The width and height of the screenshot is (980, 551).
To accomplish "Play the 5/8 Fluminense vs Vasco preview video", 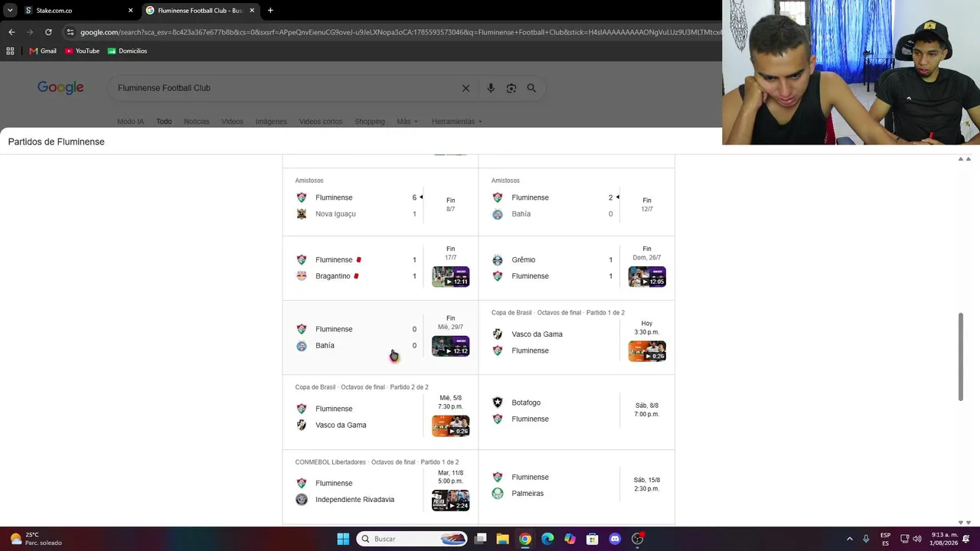I will (451, 425).
